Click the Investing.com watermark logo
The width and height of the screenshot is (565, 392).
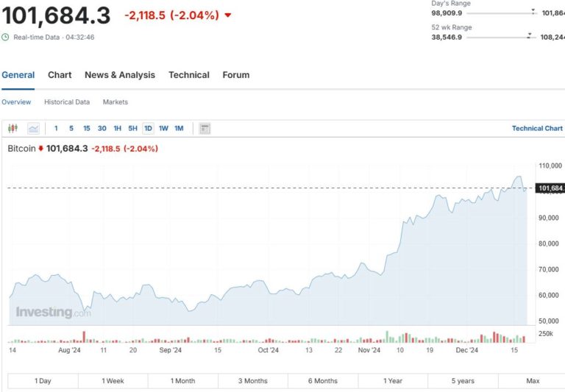(54, 313)
